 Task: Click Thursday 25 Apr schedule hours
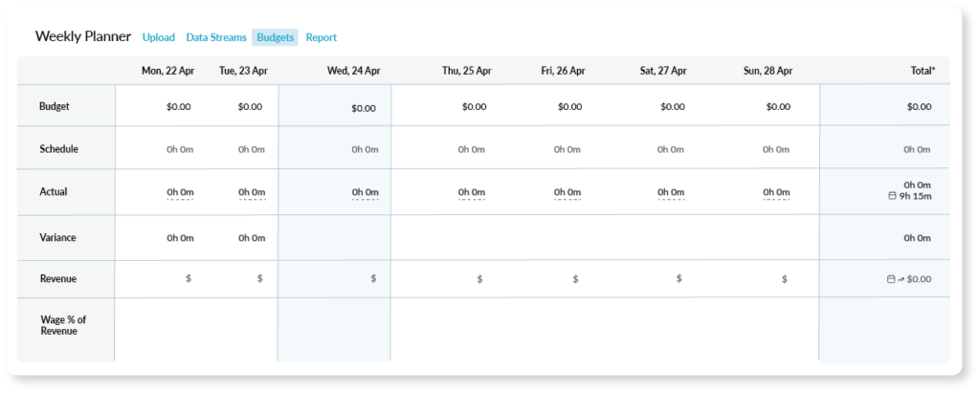[x=471, y=149]
